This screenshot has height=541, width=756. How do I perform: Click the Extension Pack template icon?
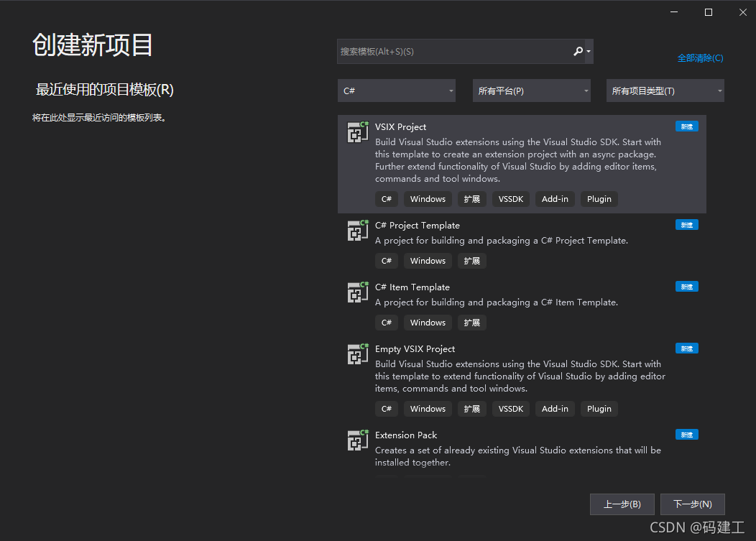click(x=358, y=440)
